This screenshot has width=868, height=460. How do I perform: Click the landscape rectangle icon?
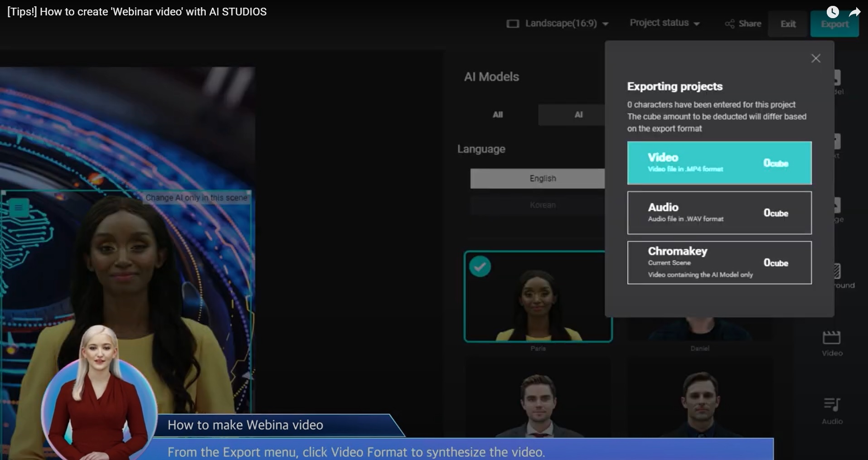(513, 24)
